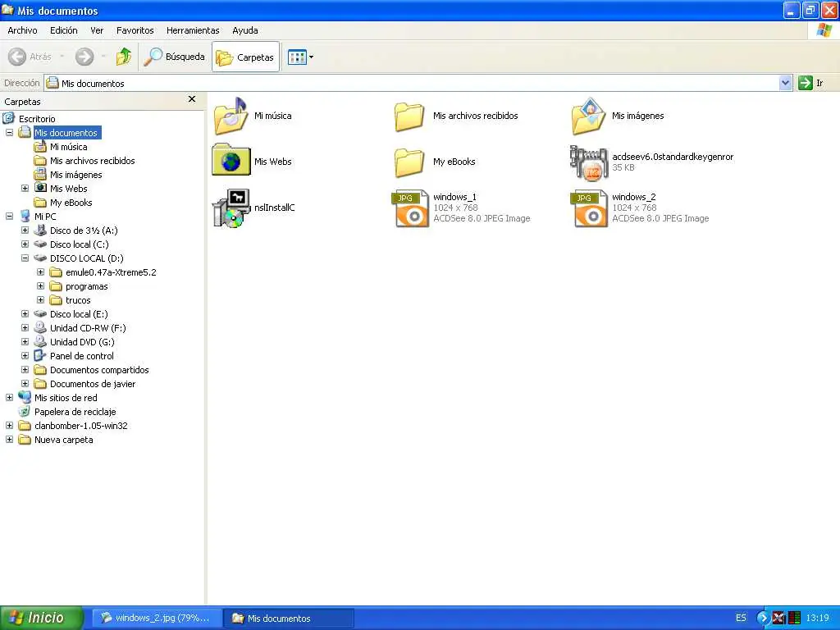Click the clock showing 13:19
The height and width of the screenshot is (630, 840).
pyautogui.click(x=818, y=618)
